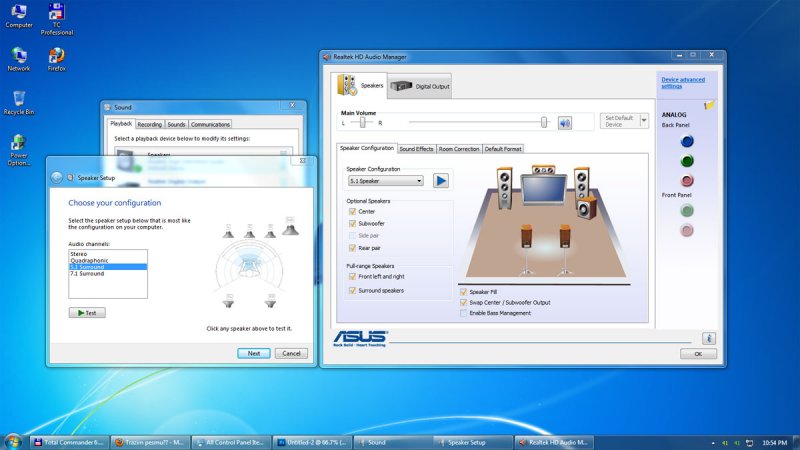Adjust the Main Volume slider handle
Screen dimensions: 800x450
click(544, 122)
